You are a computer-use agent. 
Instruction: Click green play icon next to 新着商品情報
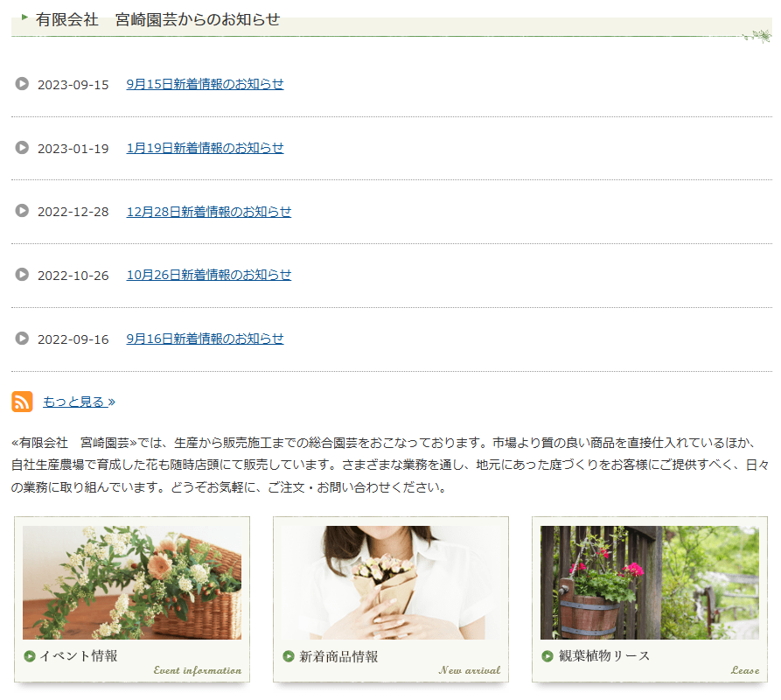289,656
